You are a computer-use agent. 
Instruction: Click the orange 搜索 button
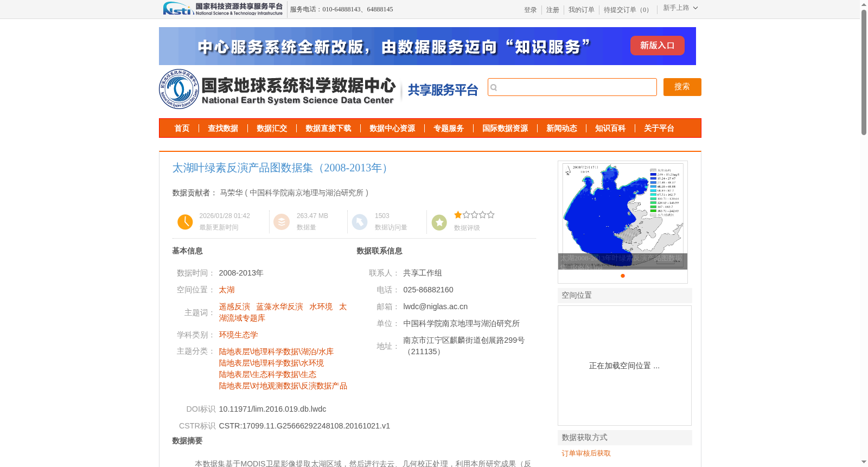682,87
